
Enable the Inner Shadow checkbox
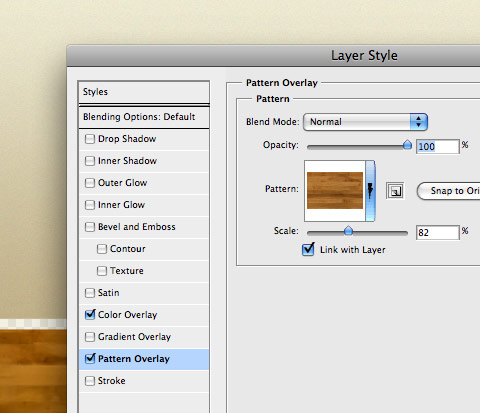(90, 161)
